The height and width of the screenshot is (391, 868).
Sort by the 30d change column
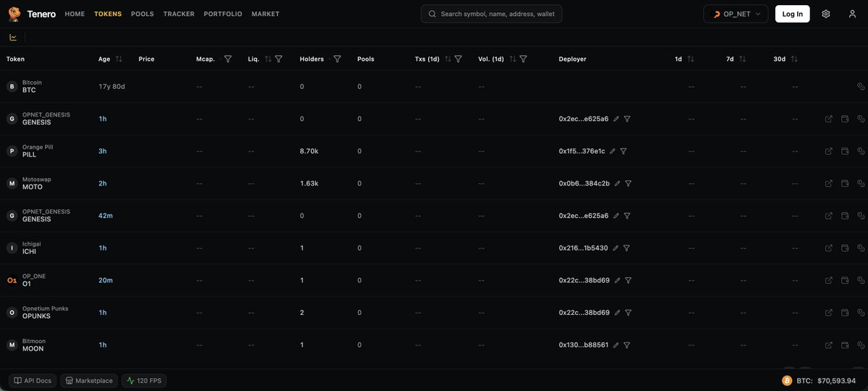(795, 59)
